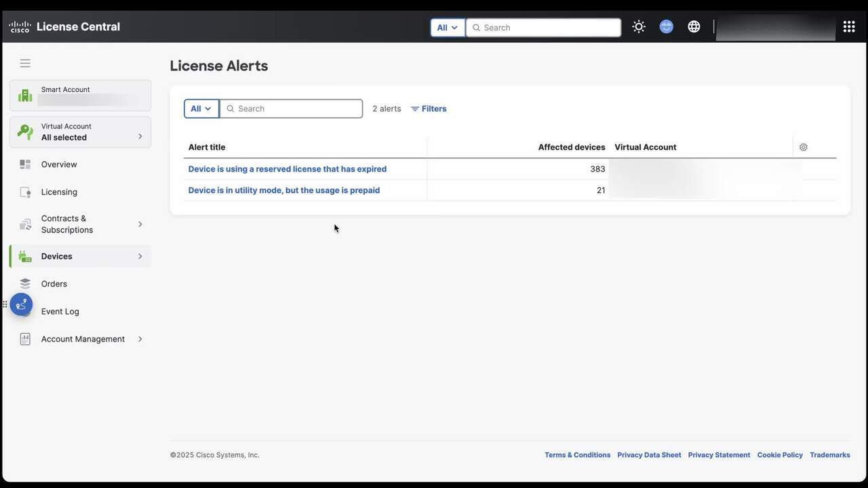Open the apps grid launcher icon
The height and width of the screenshot is (488, 868).
pos(848,27)
